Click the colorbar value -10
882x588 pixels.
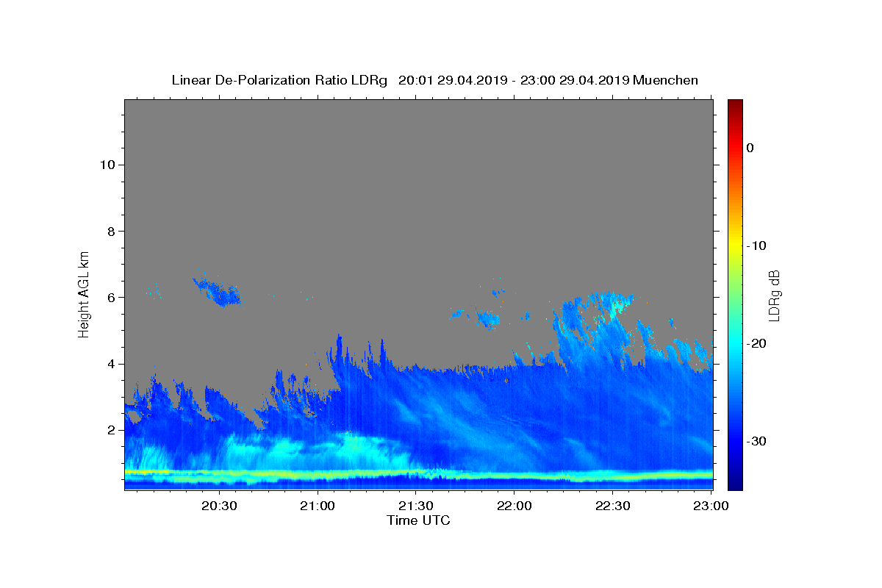pos(756,245)
